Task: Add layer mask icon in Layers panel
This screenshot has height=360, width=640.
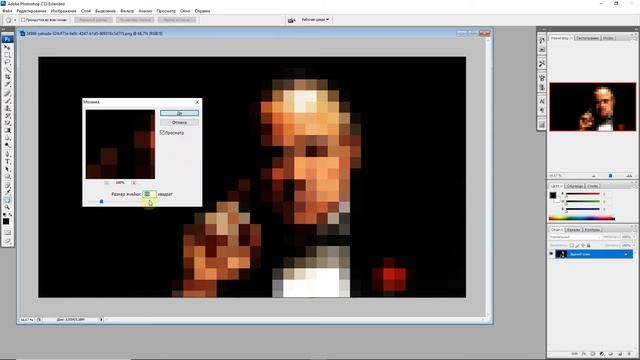Action: 593,353
